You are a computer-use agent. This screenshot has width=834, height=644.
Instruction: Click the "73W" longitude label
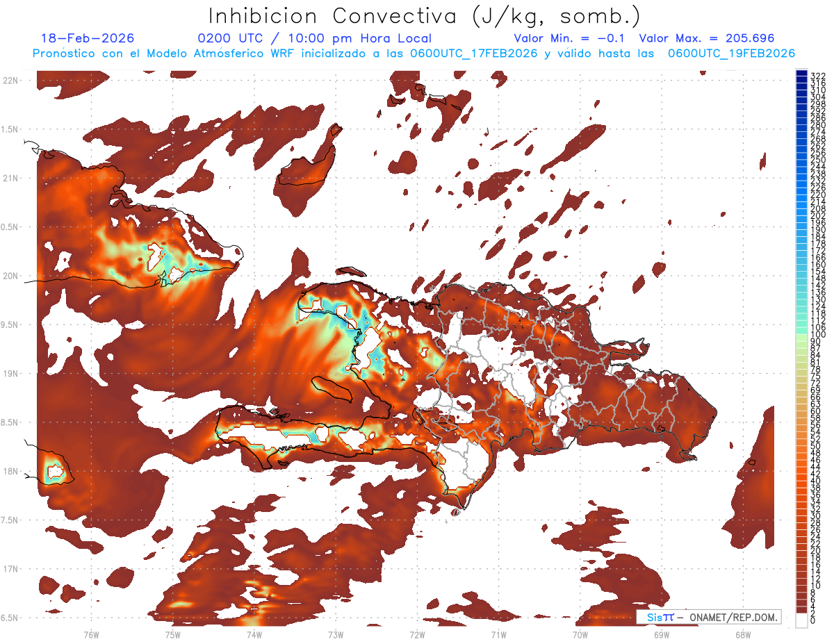click(x=336, y=635)
